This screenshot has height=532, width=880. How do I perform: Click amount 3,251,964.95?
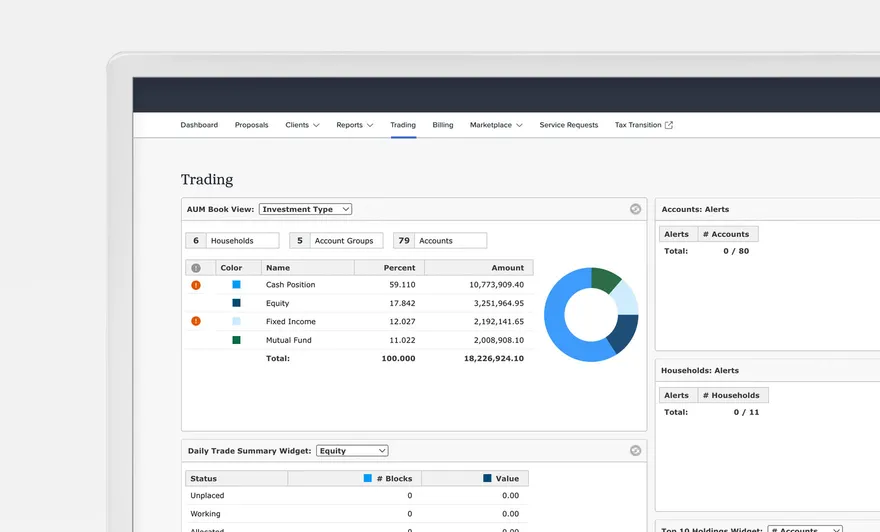click(498, 303)
